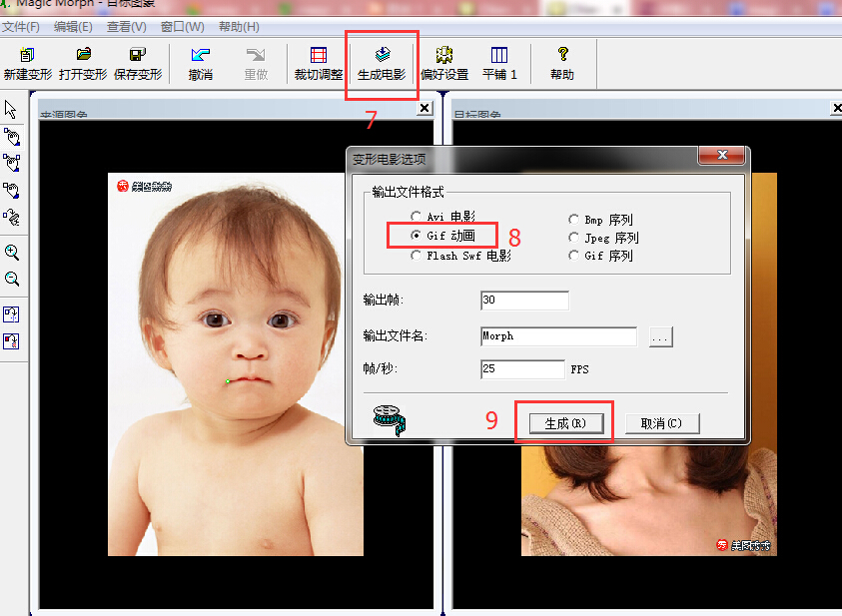Screen dimensions: 842x616
Task: Click the 输出文件格式 group label
Action: point(409,192)
